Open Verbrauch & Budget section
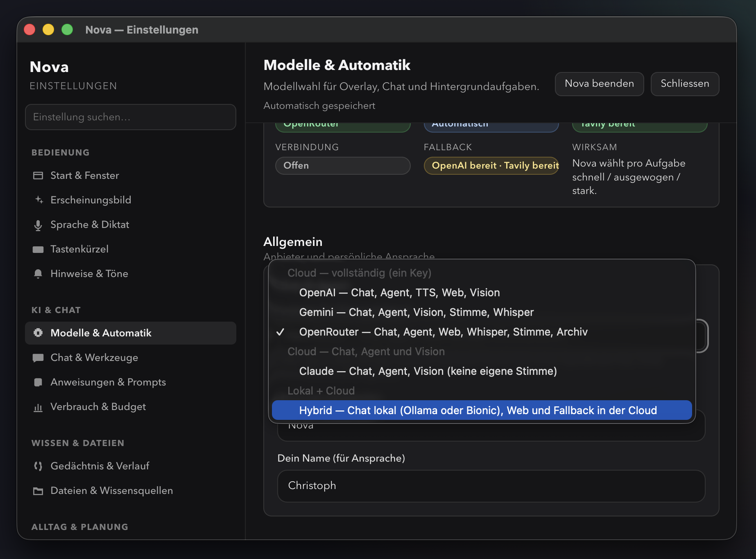Screen dimensions: 756x559 click(131, 407)
